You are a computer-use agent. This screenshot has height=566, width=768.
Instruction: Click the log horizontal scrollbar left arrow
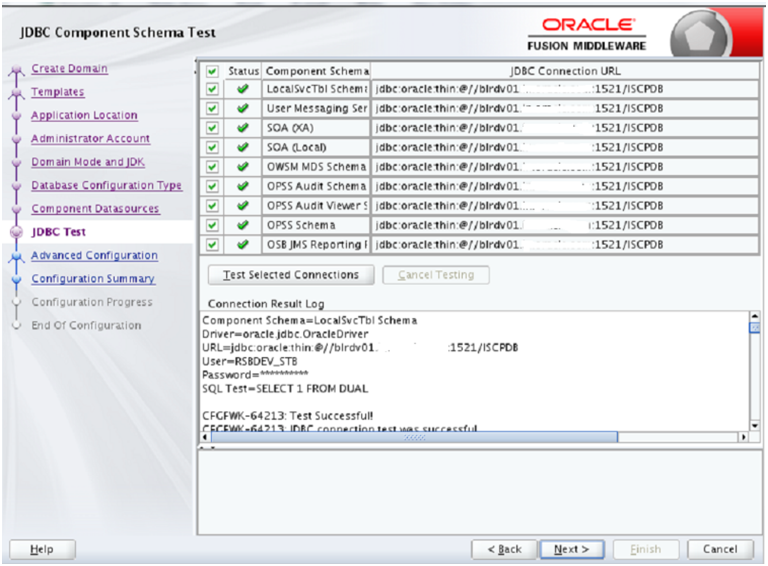(x=205, y=437)
